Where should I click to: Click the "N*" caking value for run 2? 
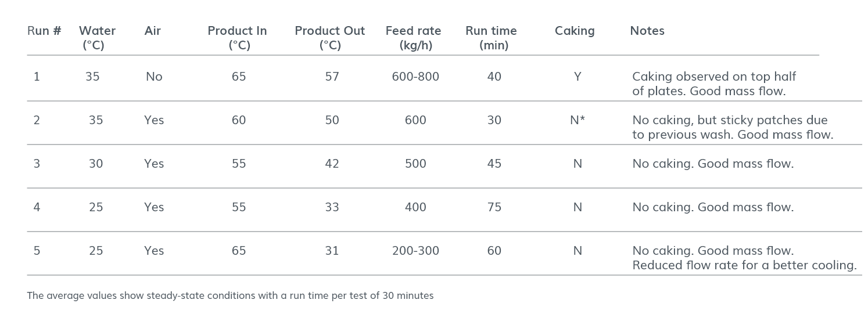tap(577, 120)
